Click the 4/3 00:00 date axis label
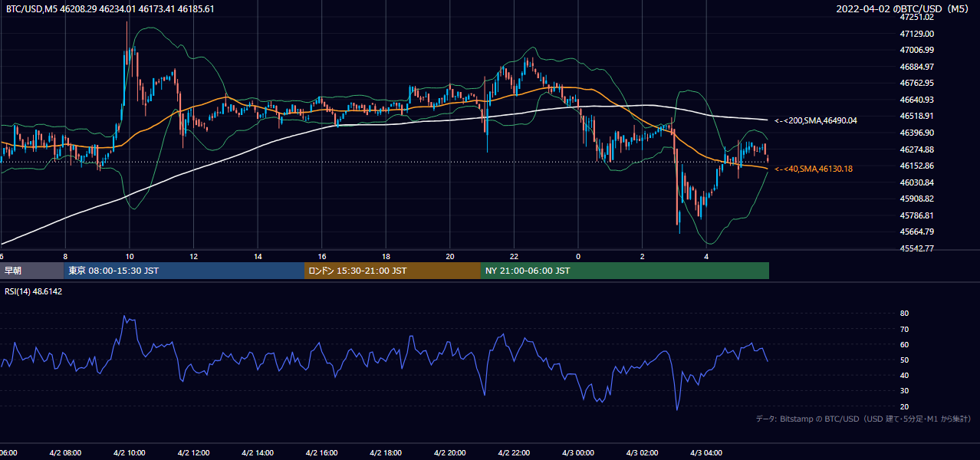980x460 pixels. pyautogui.click(x=578, y=453)
